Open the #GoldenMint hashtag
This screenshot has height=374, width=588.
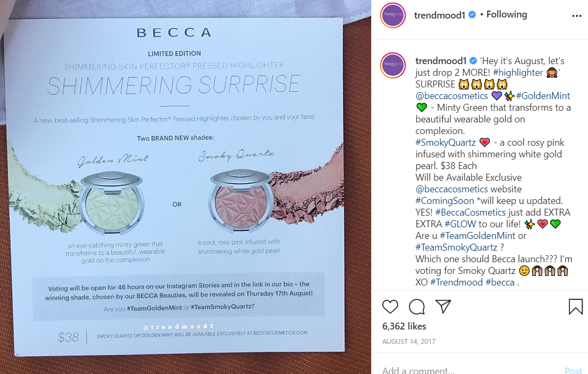[x=543, y=96]
